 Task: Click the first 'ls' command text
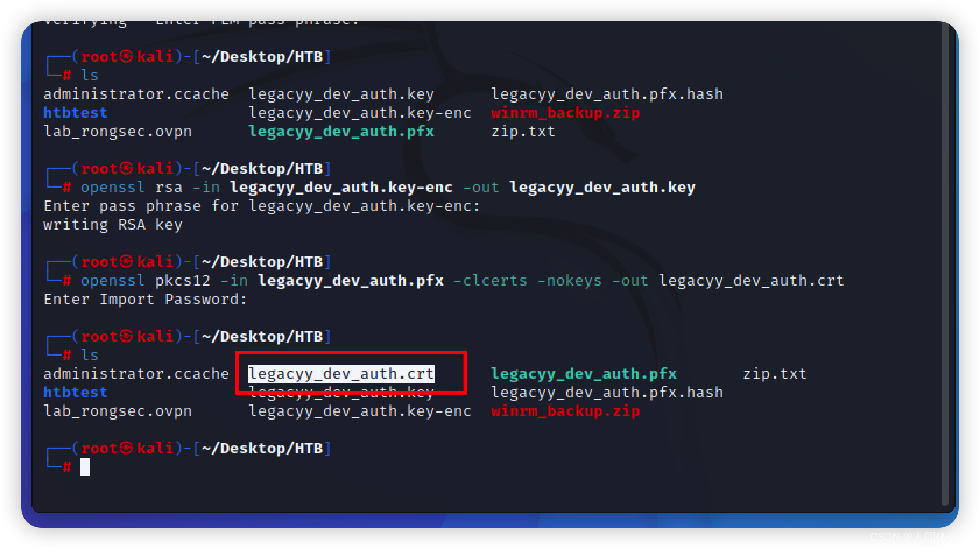click(89, 75)
